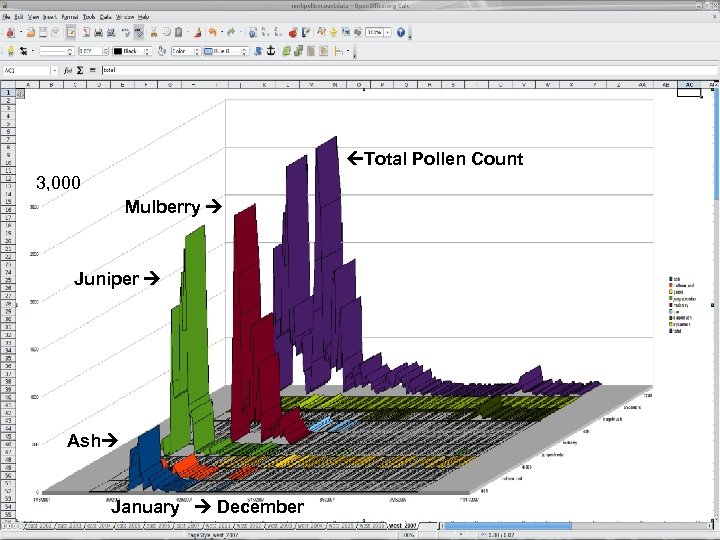
Task: Toggle AutoSpellcheck on or off
Action: point(139,33)
